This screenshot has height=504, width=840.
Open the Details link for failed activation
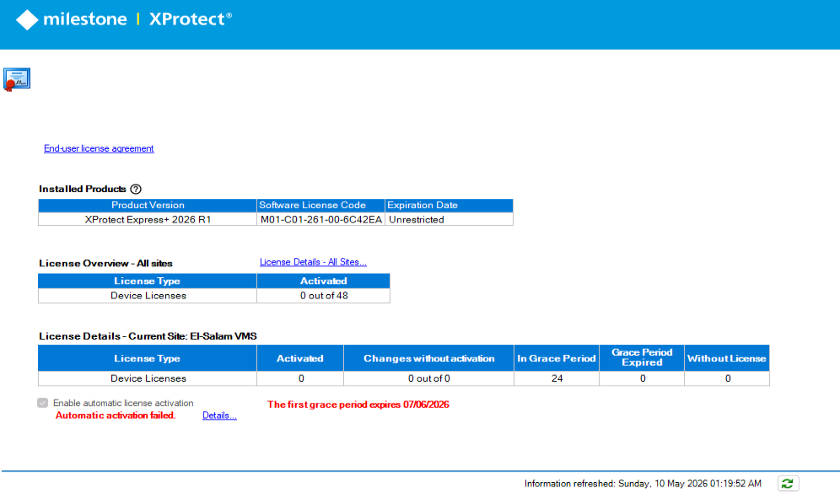tap(219, 416)
